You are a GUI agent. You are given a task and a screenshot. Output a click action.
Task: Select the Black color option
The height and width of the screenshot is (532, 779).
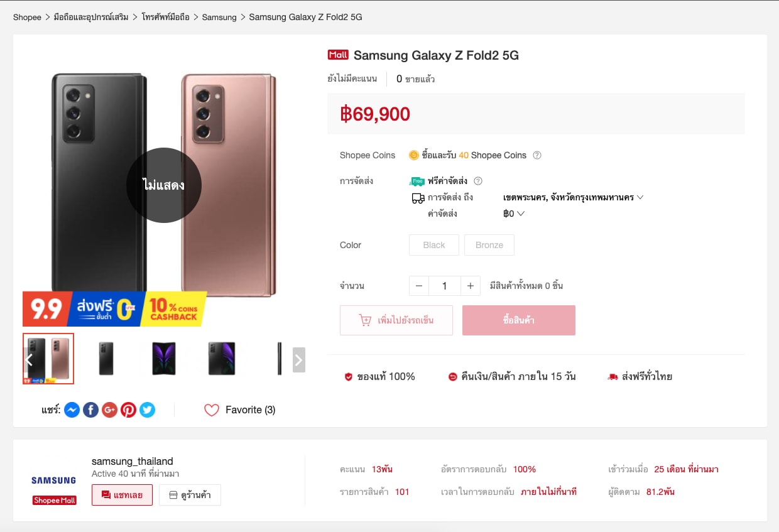point(433,245)
